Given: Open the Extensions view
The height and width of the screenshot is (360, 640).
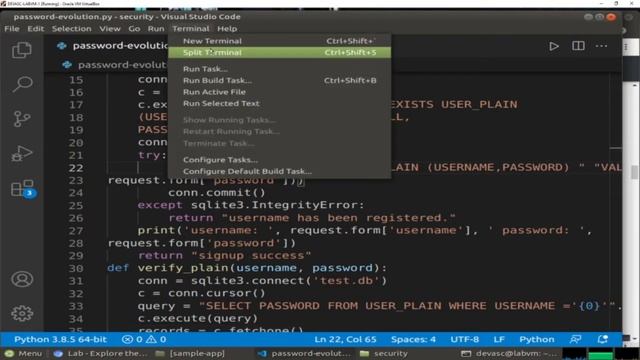Looking at the screenshot, I should (x=22, y=189).
